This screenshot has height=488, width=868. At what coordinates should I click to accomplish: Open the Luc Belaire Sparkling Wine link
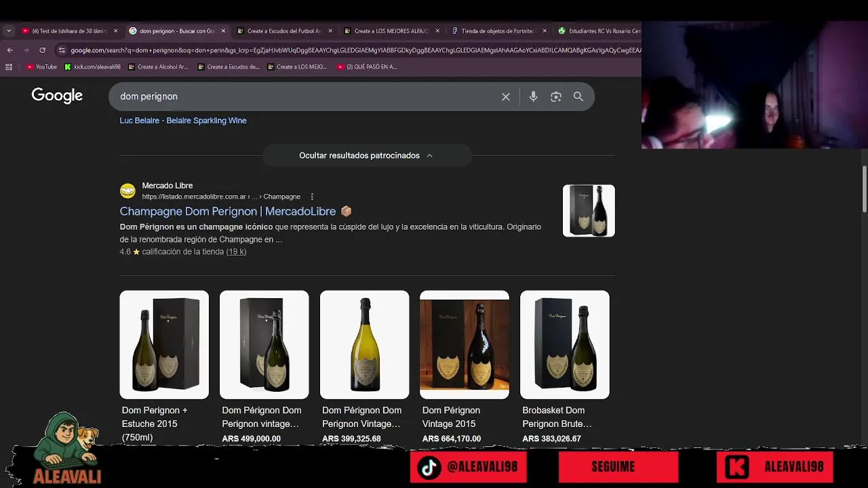click(x=183, y=121)
